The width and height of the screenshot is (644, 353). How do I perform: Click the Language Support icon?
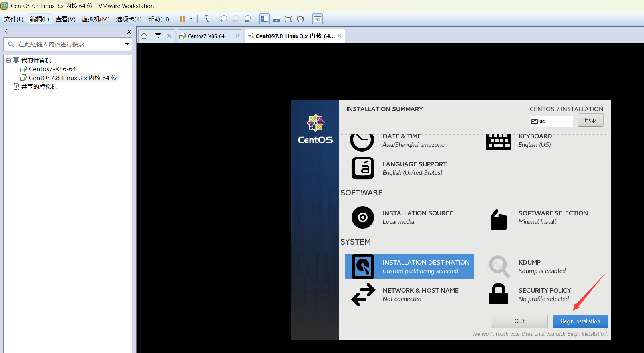(x=363, y=168)
